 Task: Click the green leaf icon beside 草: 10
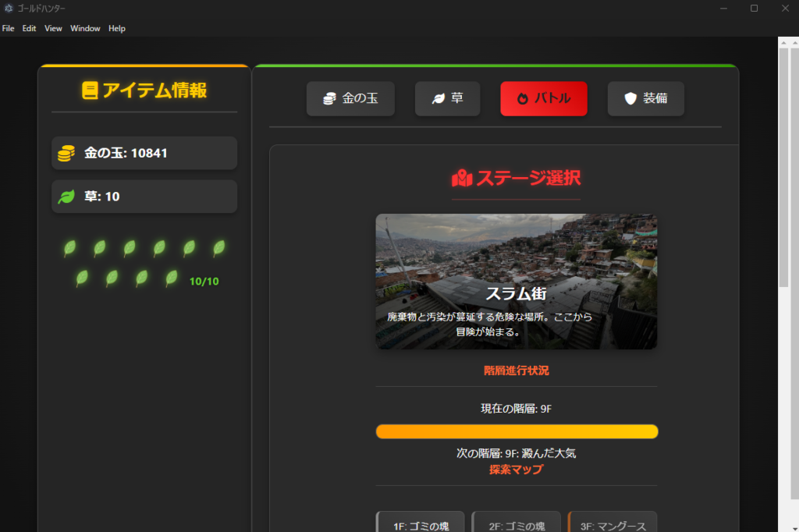66,197
